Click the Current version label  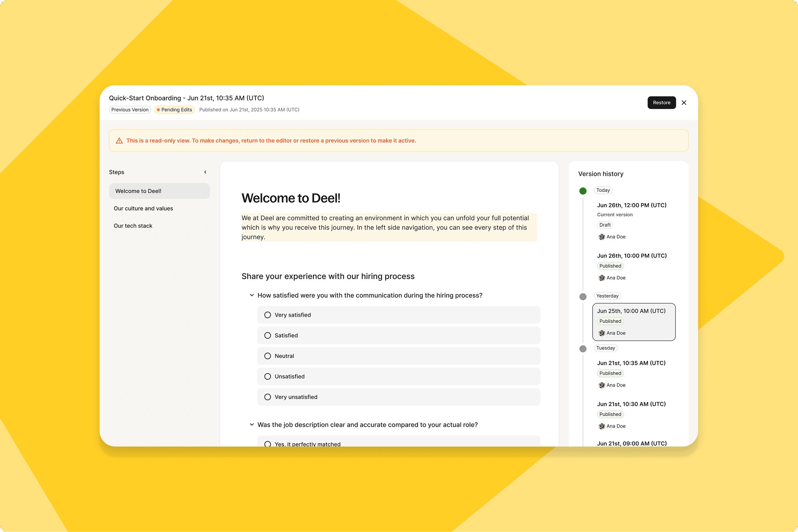click(615, 214)
